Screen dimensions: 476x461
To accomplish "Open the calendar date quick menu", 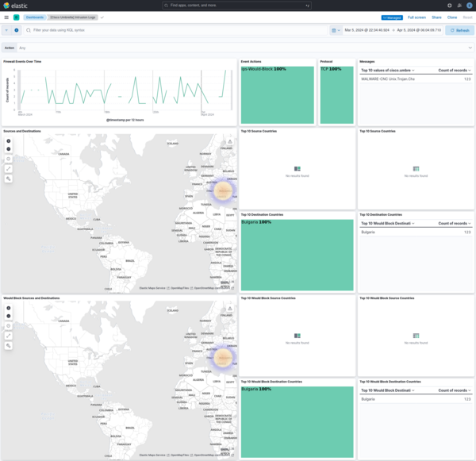I will pos(334,30).
